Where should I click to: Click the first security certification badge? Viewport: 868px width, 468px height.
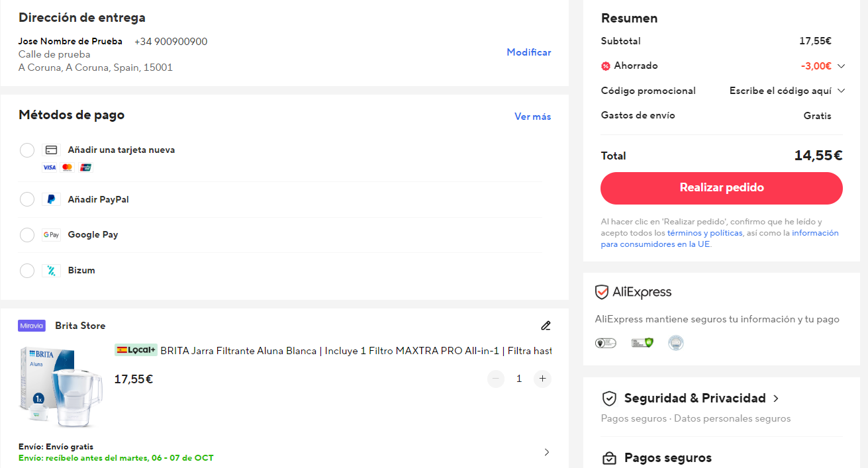tap(605, 343)
